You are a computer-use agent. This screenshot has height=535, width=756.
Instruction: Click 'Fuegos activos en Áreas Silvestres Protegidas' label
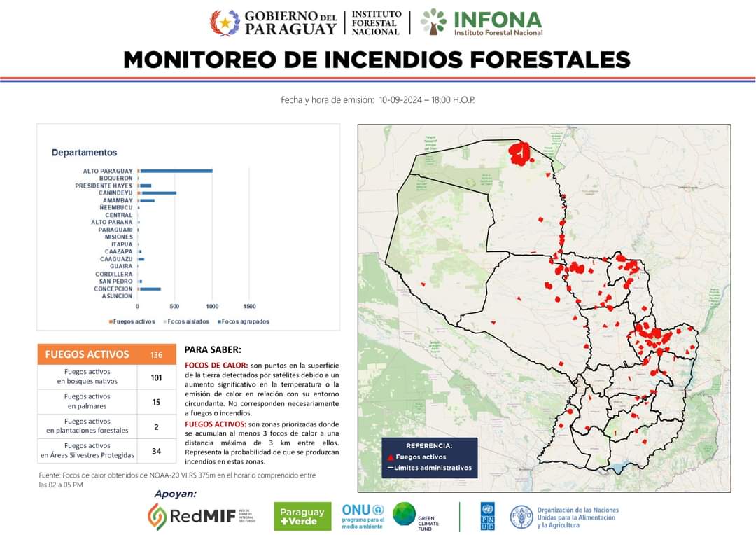pyautogui.click(x=87, y=450)
